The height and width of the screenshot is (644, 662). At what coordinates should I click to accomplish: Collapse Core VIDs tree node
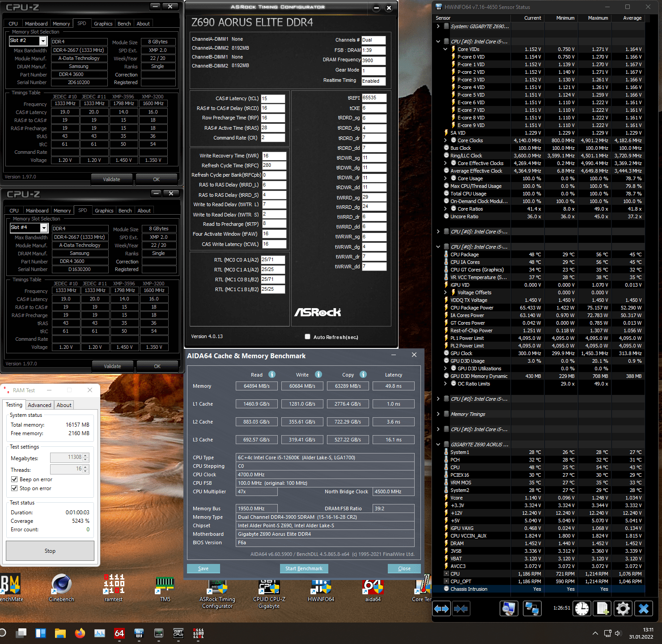(445, 49)
